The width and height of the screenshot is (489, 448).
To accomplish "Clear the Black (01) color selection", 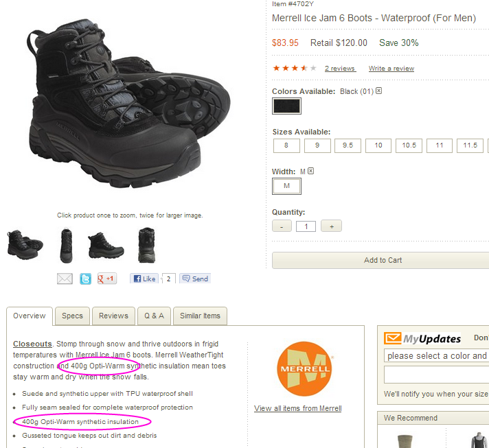I will [378, 91].
